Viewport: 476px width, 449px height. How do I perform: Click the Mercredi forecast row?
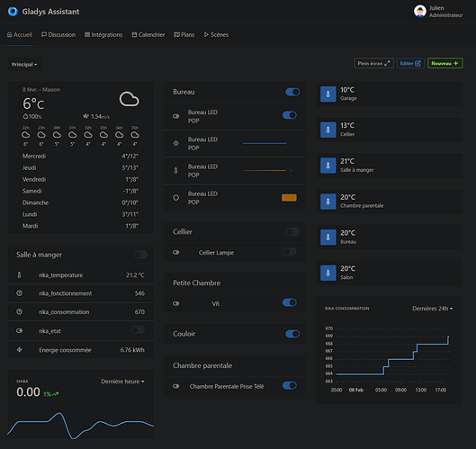80,156
